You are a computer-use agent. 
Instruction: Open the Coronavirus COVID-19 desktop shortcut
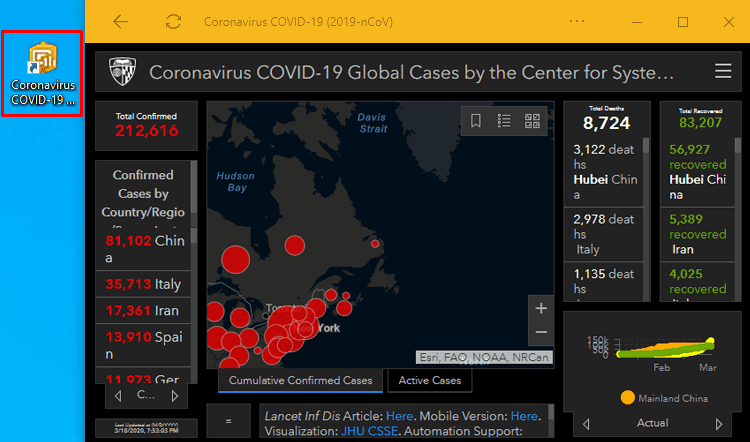point(42,73)
